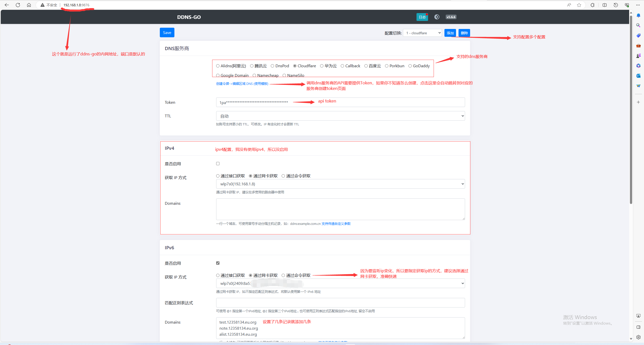Click the blue Save button
Image resolution: width=644 pixels, height=345 pixels.
167,33
